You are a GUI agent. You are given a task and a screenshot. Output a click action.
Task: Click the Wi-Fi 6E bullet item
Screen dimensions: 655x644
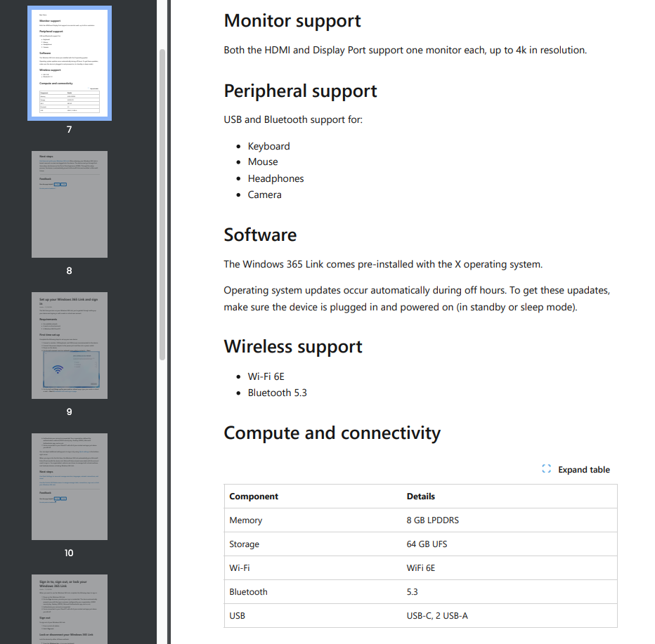(x=266, y=376)
